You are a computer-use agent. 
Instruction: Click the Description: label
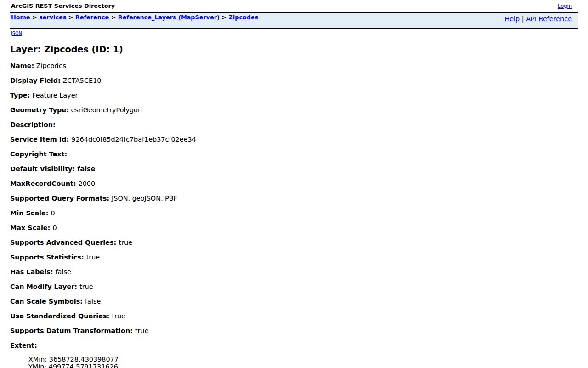(x=33, y=125)
